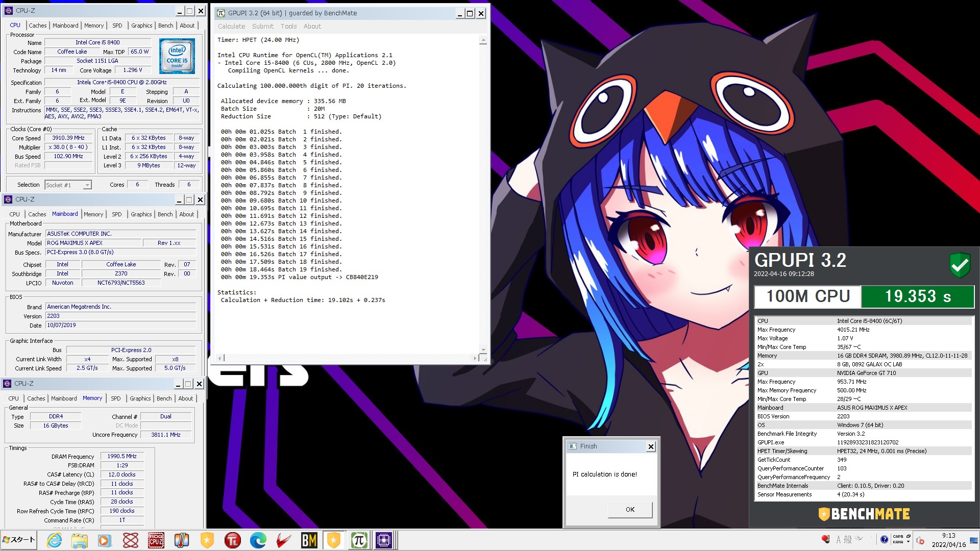The image size is (980, 551).
Task: Click the CAPS lock indicator in language bar
Action: tap(898, 537)
